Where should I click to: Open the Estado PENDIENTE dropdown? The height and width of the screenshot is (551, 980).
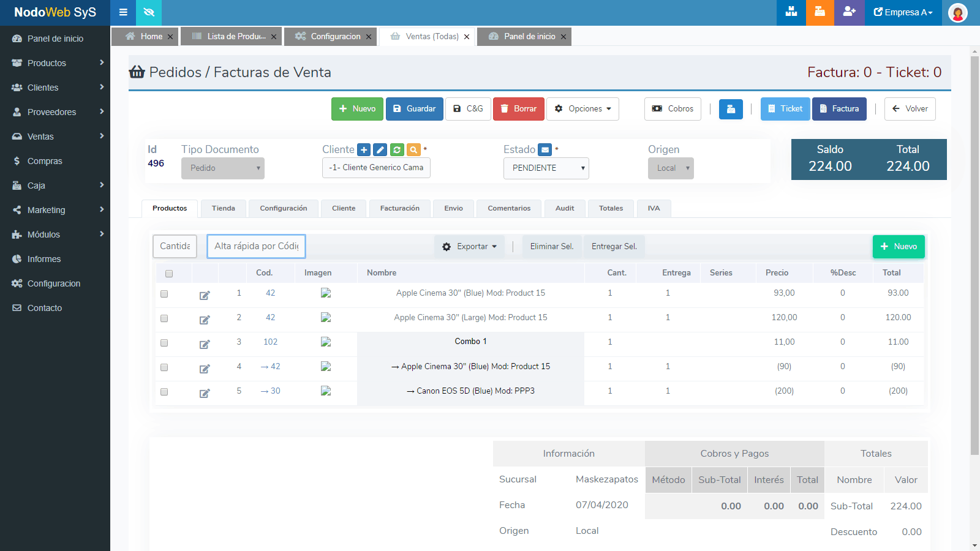[x=546, y=168]
